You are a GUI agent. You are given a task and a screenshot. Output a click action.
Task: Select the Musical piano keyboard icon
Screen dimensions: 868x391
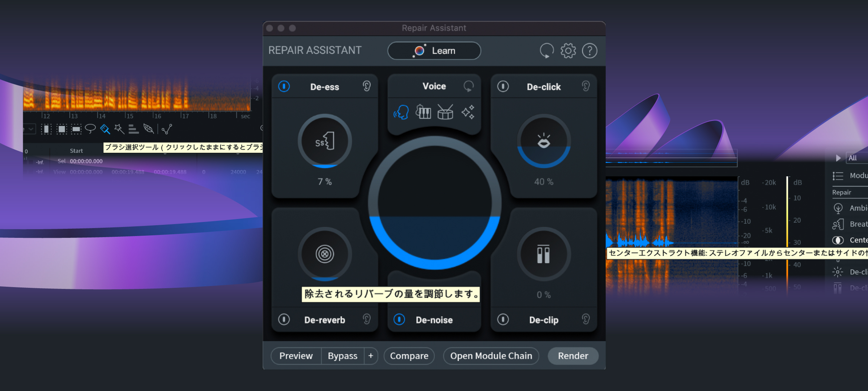coord(423,112)
